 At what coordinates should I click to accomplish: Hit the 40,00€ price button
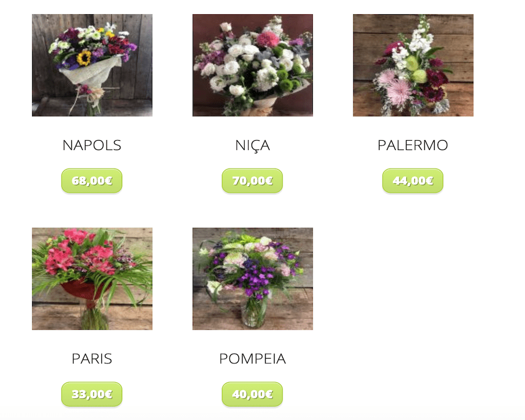coord(253,394)
